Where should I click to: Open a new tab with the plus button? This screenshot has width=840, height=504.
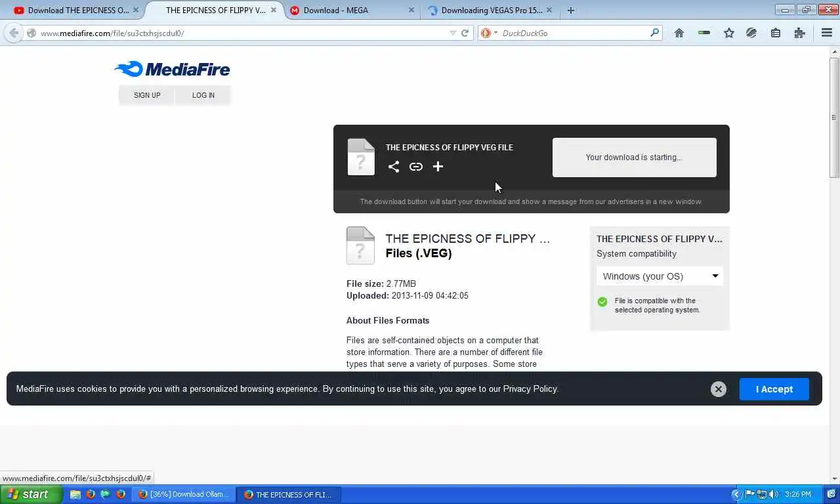571,10
